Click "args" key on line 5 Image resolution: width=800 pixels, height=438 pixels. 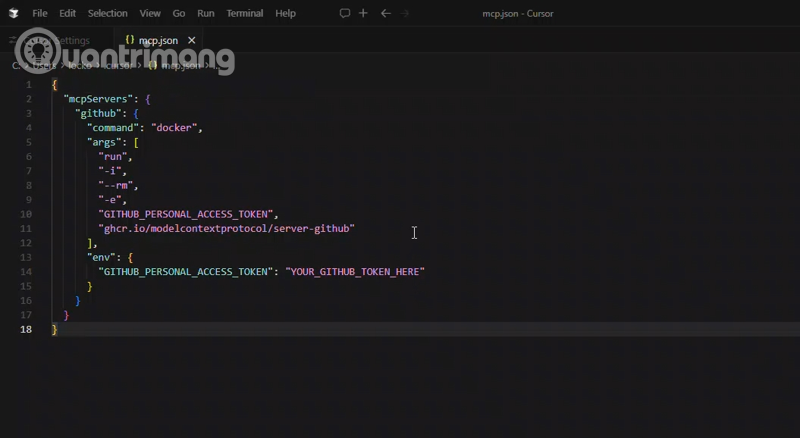104,142
